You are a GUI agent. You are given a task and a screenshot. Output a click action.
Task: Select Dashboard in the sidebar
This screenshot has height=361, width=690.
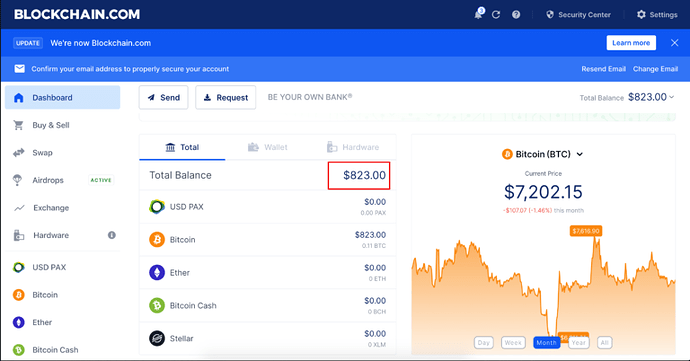pos(62,97)
